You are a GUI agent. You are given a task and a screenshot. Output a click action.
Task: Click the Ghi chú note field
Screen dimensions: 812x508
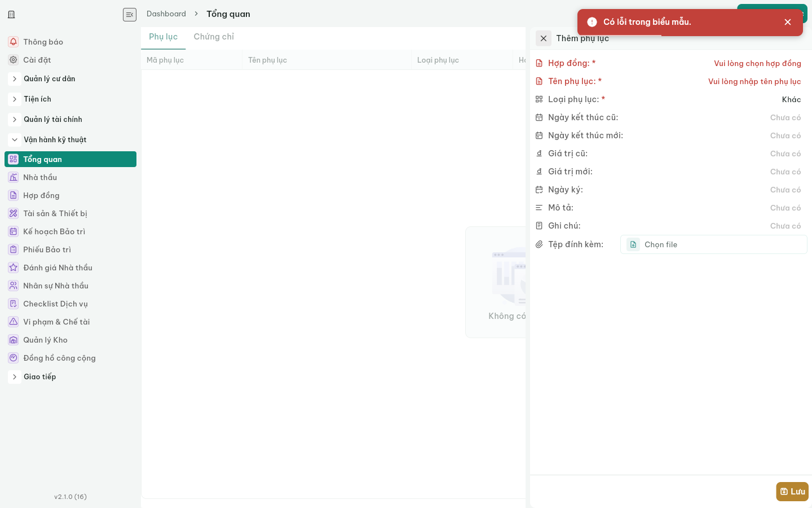click(x=785, y=226)
